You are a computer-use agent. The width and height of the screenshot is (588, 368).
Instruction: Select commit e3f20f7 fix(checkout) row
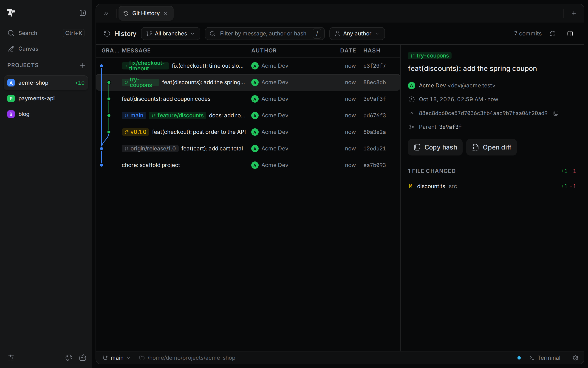click(x=248, y=66)
